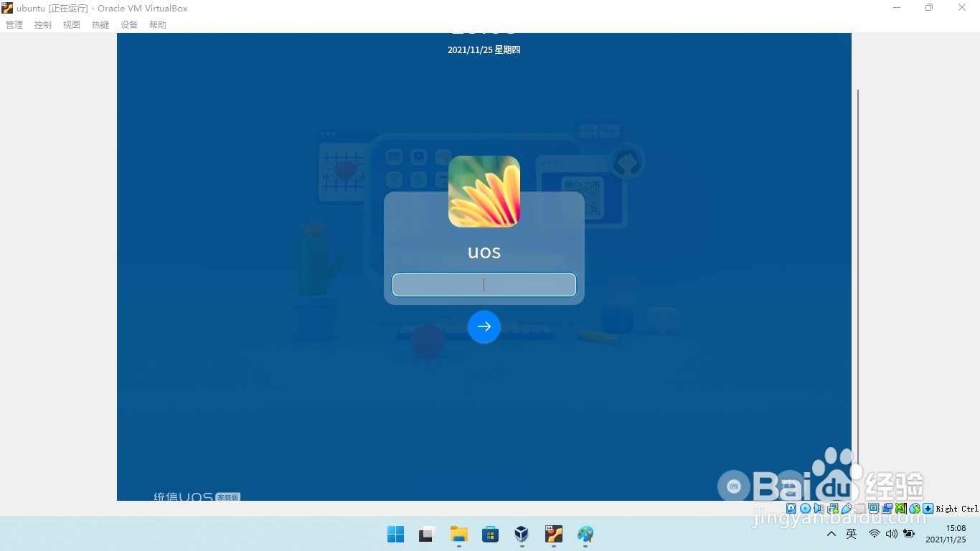Click the paint palette taskbar icon
Image resolution: width=980 pixels, height=551 pixels.
pos(585,534)
